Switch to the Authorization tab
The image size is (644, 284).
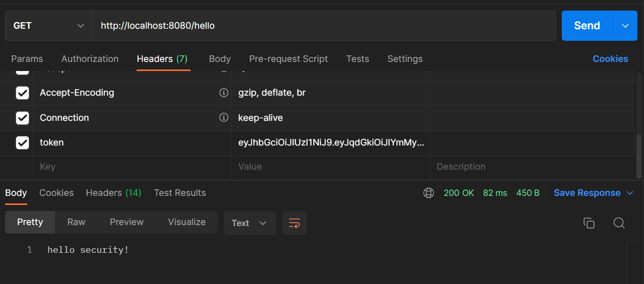[x=90, y=59]
